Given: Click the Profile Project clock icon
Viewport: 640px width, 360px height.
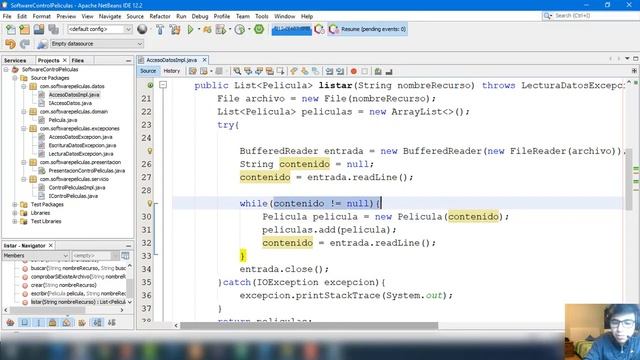Looking at the screenshot, I should pyautogui.click(x=240, y=29).
